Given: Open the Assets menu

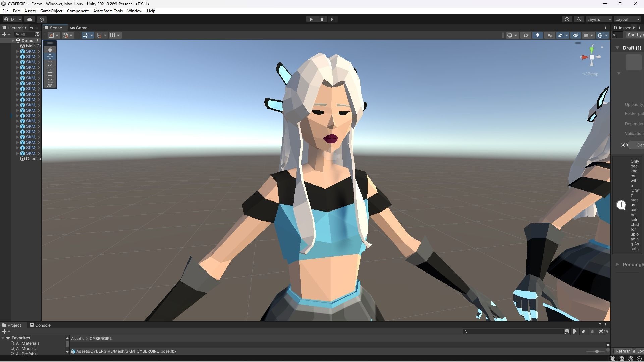Looking at the screenshot, I should click(30, 11).
